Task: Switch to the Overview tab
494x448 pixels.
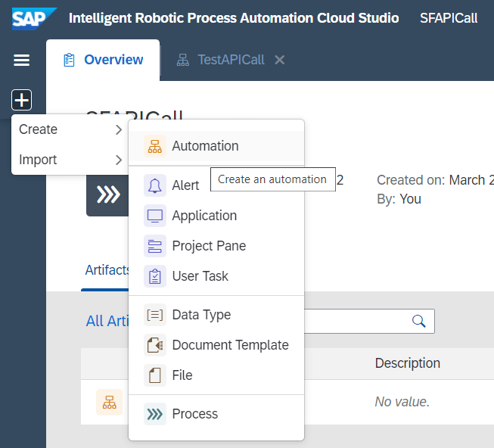Action: (x=103, y=60)
